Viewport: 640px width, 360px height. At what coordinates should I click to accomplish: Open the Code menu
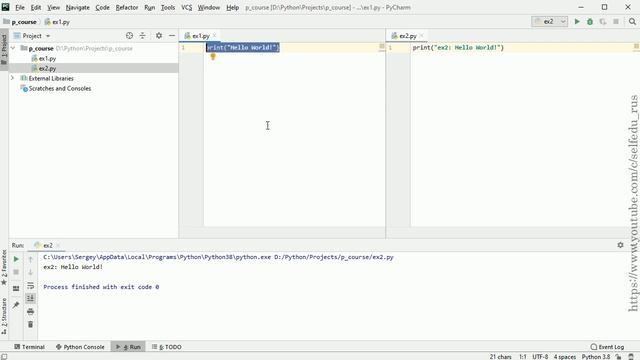click(102, 7)
